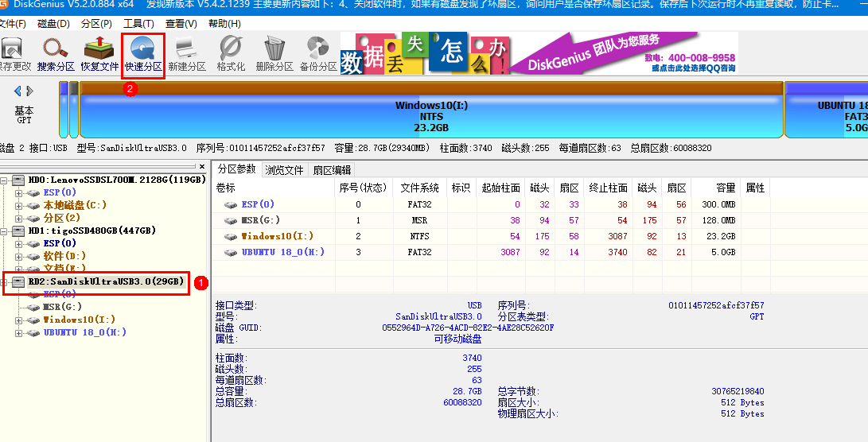The image size is (868, 442).
Task: Click the DiskGenius 团队为您服务 banner
Action: click(594, 53)
